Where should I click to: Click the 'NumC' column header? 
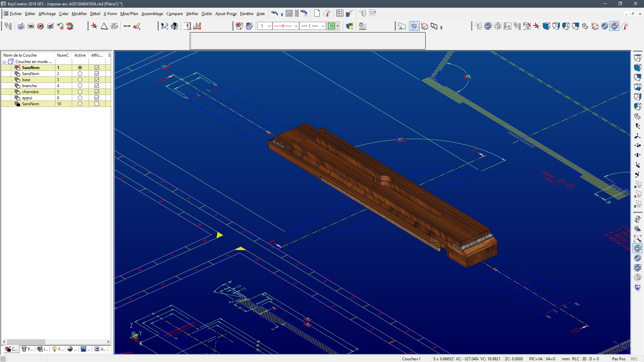(x=63, y=55)
